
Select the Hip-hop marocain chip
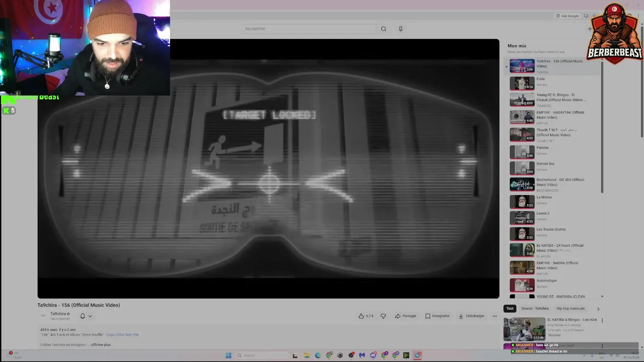[571, 308]
